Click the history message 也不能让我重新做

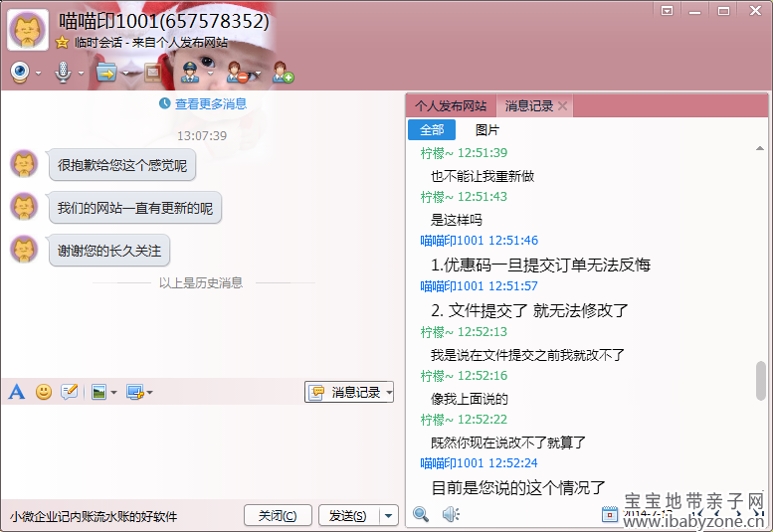coord(483,176)
